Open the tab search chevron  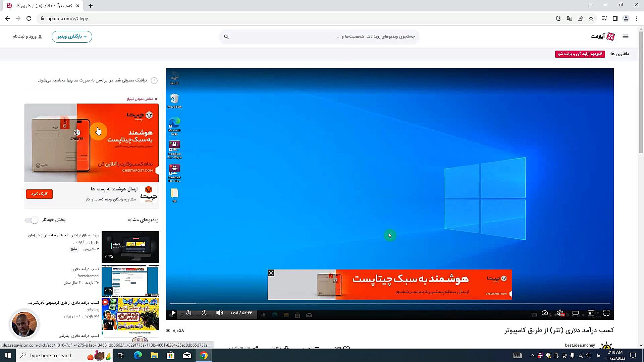[x=590, y=5]
